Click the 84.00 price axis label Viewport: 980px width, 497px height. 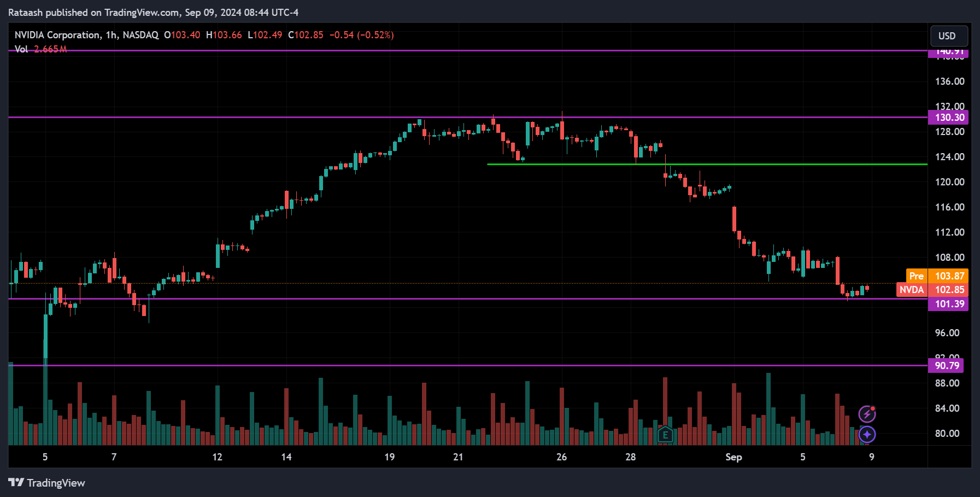[947, 408]
